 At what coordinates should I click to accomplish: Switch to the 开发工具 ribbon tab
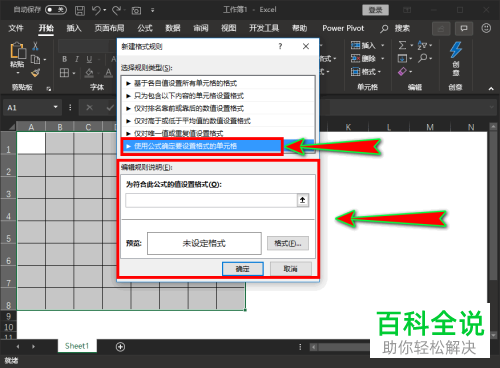264,28
